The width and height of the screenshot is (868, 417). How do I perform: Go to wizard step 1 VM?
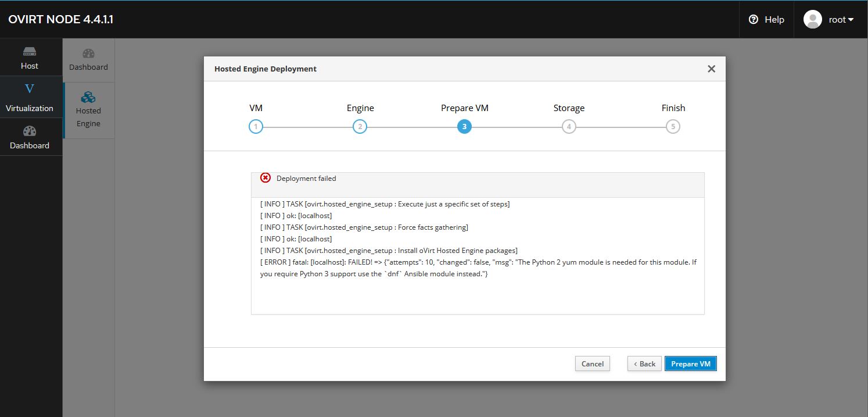[x=256, y=127]
